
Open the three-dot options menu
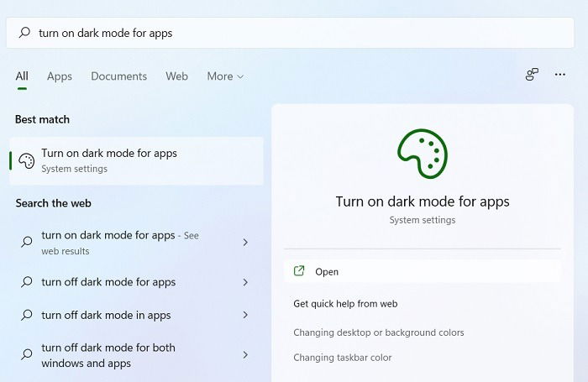pyautogui.click(x=560, y=75)
